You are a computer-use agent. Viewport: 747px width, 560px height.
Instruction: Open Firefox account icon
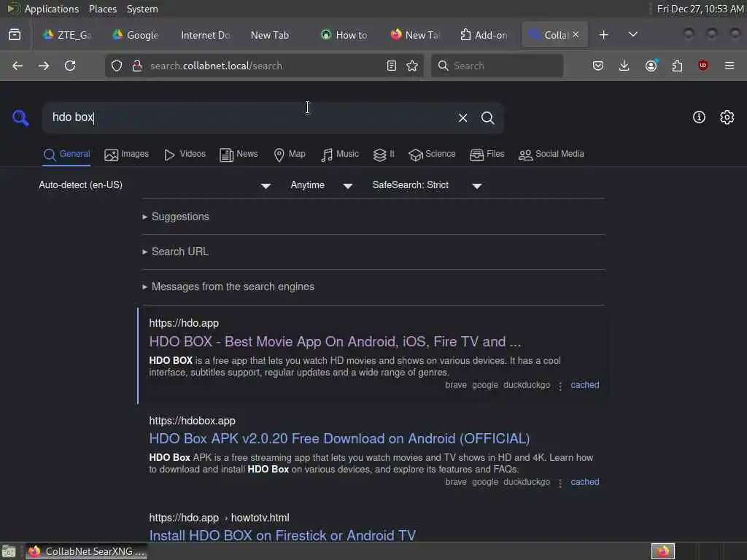pyautogui.click(x=651, y=65)
